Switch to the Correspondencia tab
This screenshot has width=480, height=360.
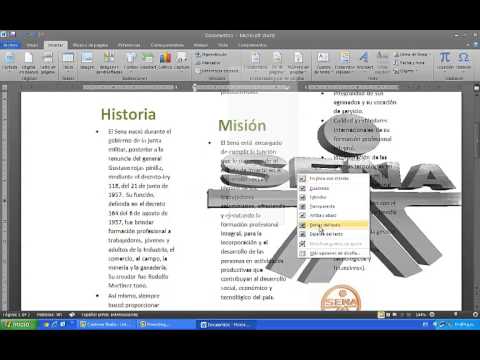point(167,45)
